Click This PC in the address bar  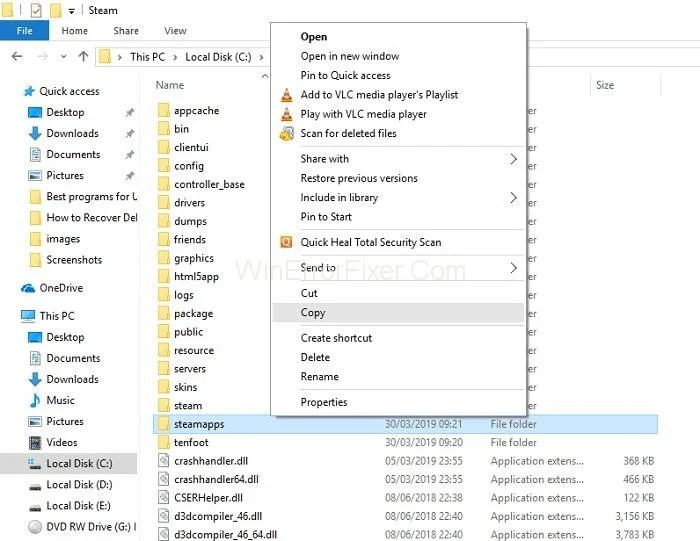coord(147,57)
